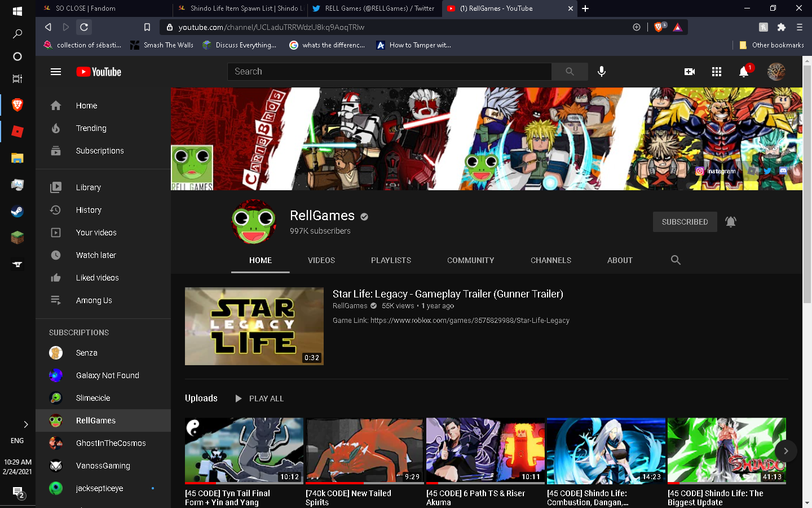Play the Star Life Legacy trailer thumbnail
This screenshot has height=508, width=812.
(254, 326)
